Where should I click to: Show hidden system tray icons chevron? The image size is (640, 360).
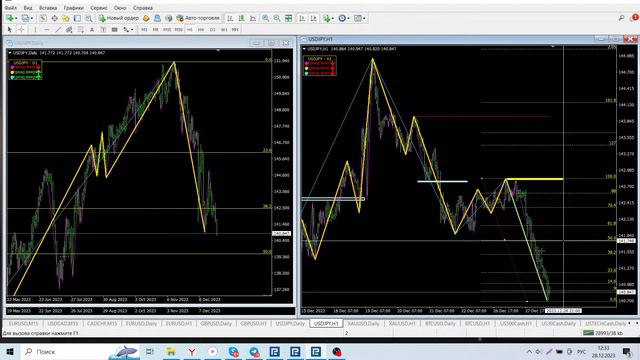pos(529,351)
